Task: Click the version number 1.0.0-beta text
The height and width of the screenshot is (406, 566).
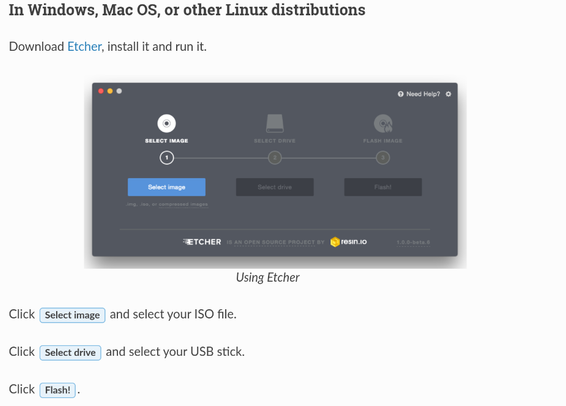Action: 413,242
